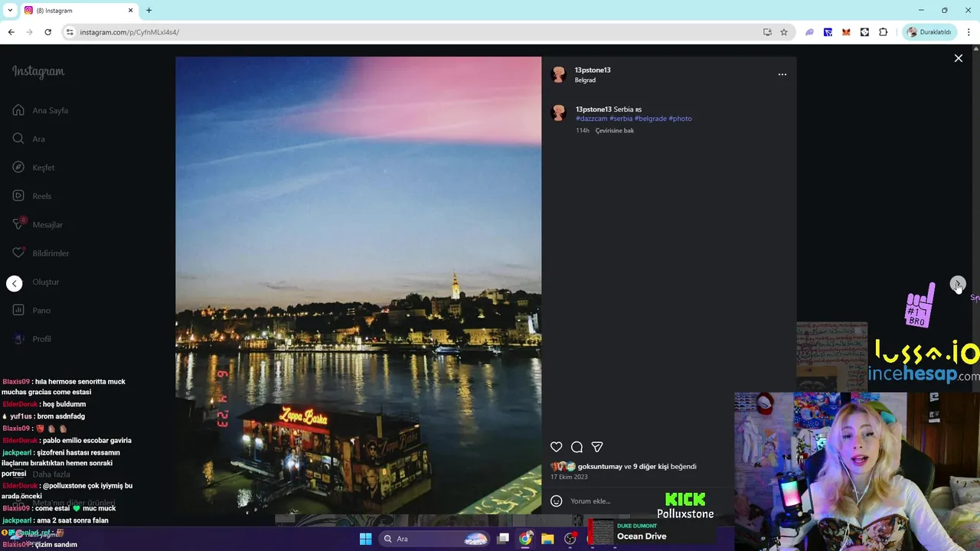Open Ara search in Instagram sidebar
Viewport: 980px width, 551px height.
[x=28, y=139]
